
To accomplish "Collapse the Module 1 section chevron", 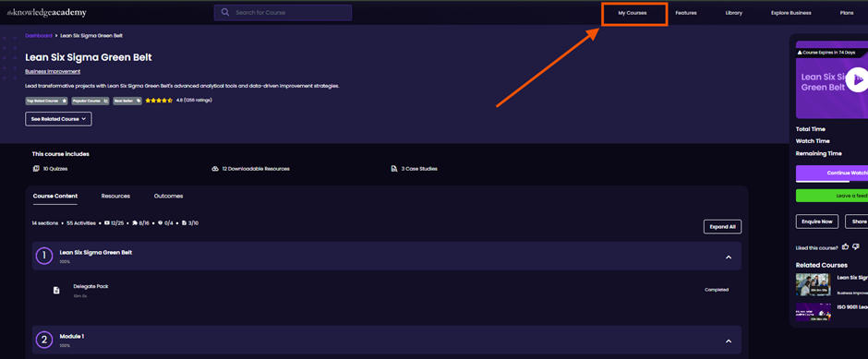I will click(729, 341).
